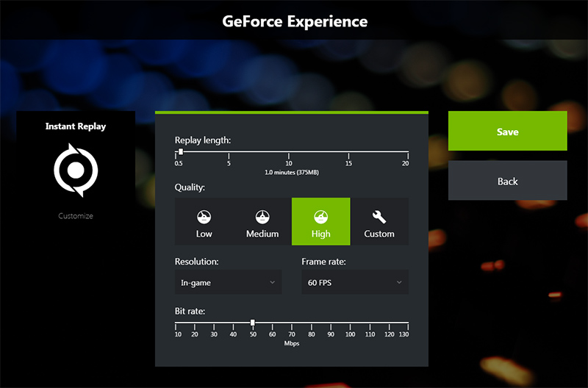Screen dimensions: 588x388
Task: Go Back to the previous screen
Action: click(507, 181)
